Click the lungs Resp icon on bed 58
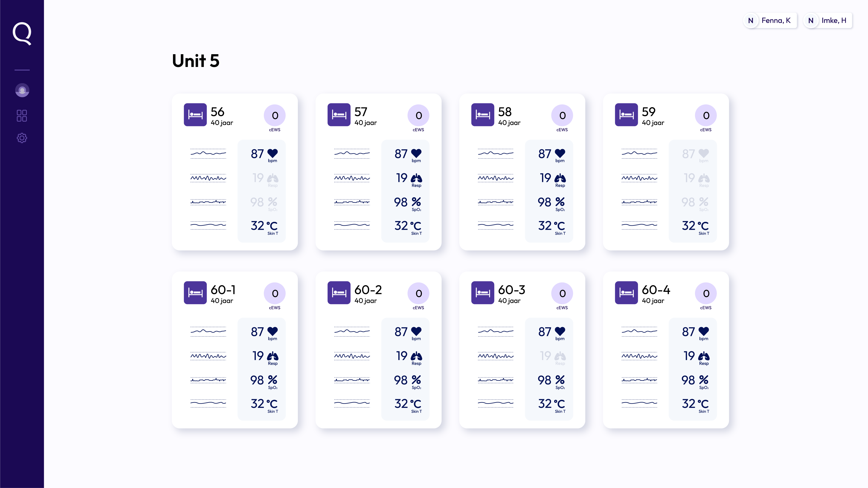Screen dimensions: 868x488 [560, 178]
